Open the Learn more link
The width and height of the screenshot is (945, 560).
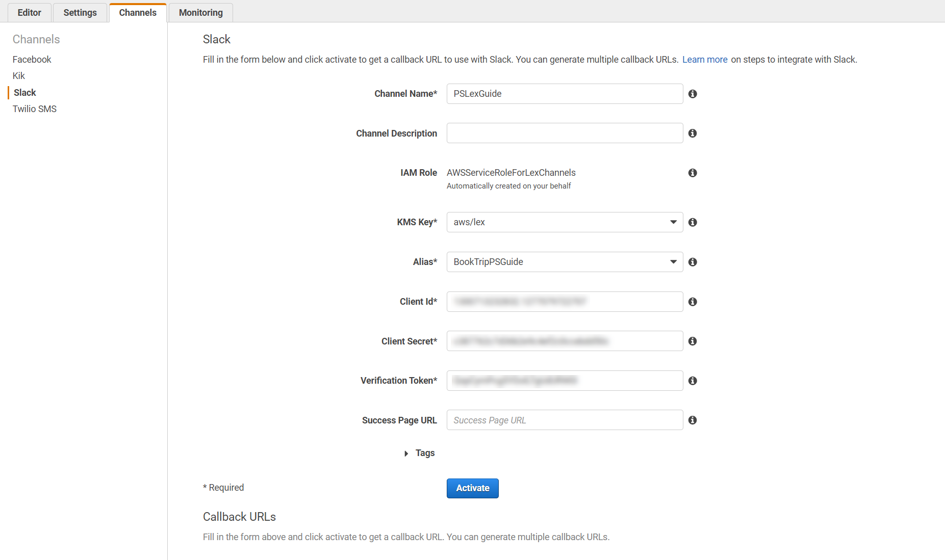(x=705, y=60)
